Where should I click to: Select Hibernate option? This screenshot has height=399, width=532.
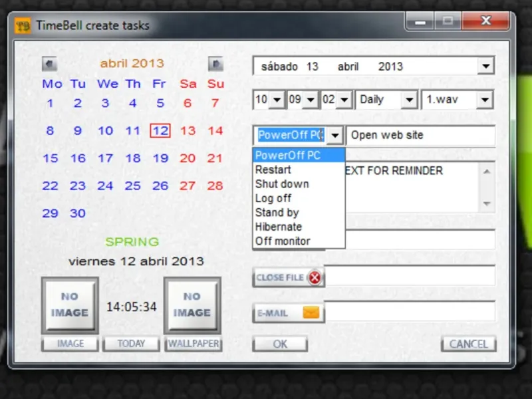coord(299,227)
